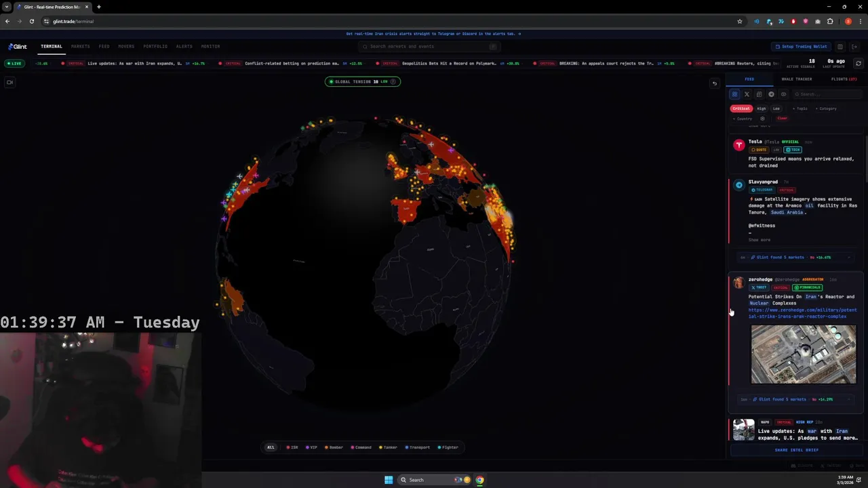Filter feed by news source icon
The height and width of the screenshot is (488, 868).
click(x=759, y=94)
